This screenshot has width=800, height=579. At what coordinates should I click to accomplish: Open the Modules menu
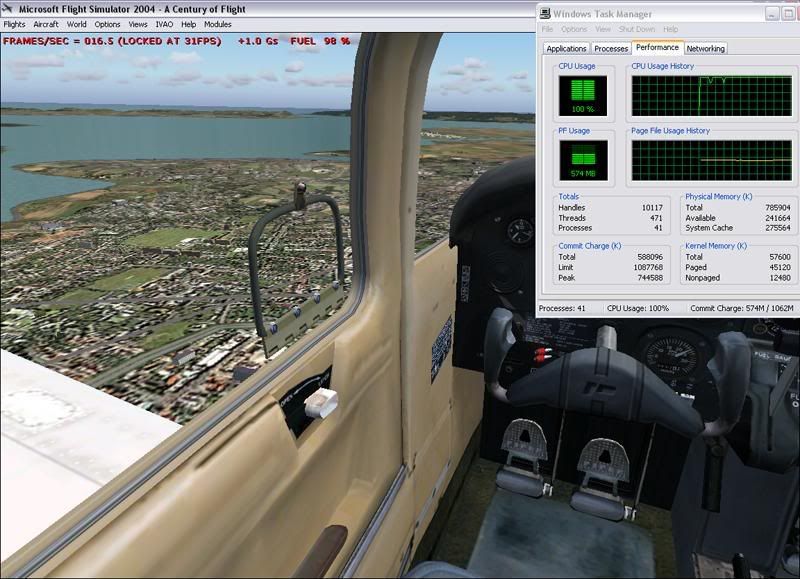click(217, 24)
